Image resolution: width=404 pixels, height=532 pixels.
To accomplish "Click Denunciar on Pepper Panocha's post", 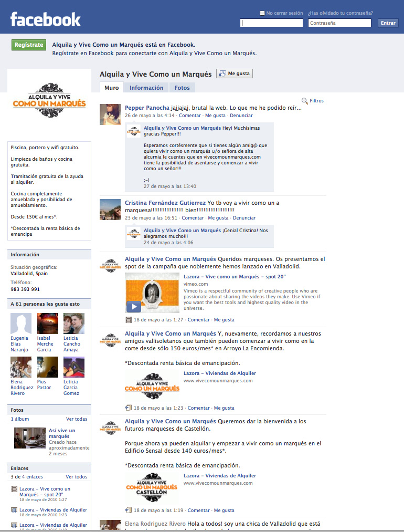I will (241, 116).
